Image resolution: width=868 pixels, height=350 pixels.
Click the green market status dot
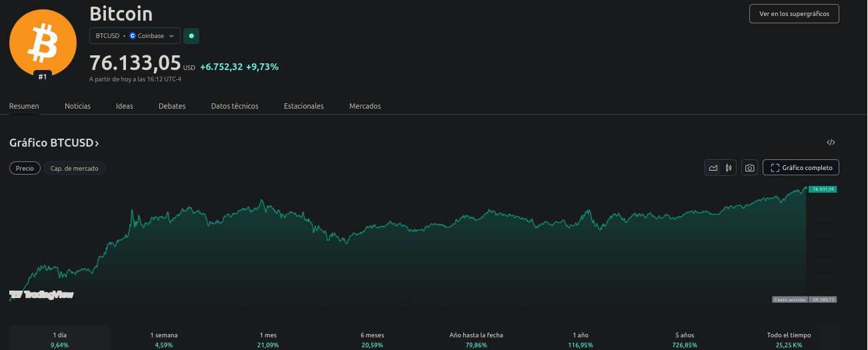pos(191,36)
